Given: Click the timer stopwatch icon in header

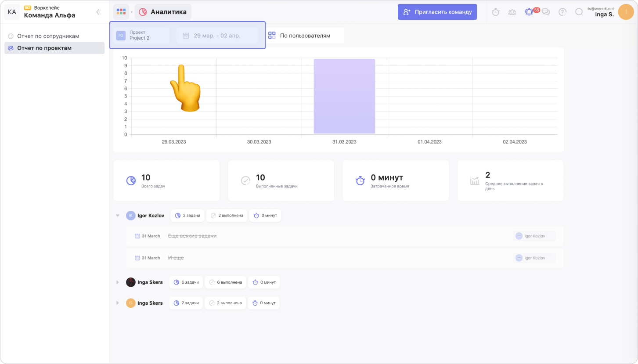Looking at the screenshot, I should pyautogui.click(x=496, y=12).
